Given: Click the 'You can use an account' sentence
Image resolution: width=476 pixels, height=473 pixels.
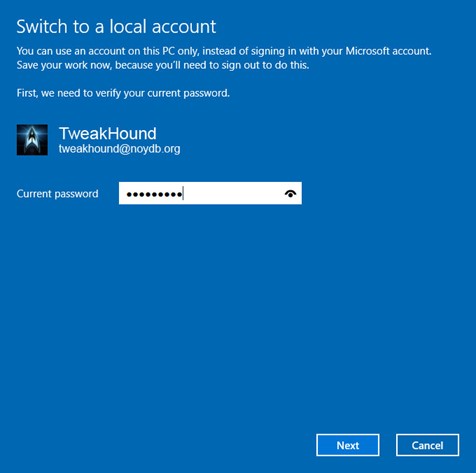Looking at the screenshot, I should pyautogui.click(x=224, y=51).
